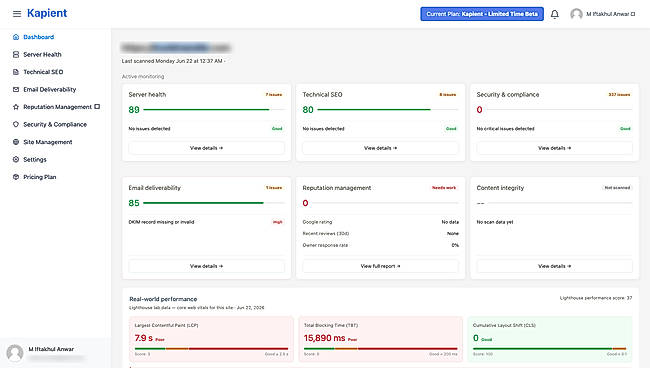This screenshot has height=368, width=650.
Task: Click Current Plan Limited Time Beta button
Action: pyautogui.click(x=482, y=14)
